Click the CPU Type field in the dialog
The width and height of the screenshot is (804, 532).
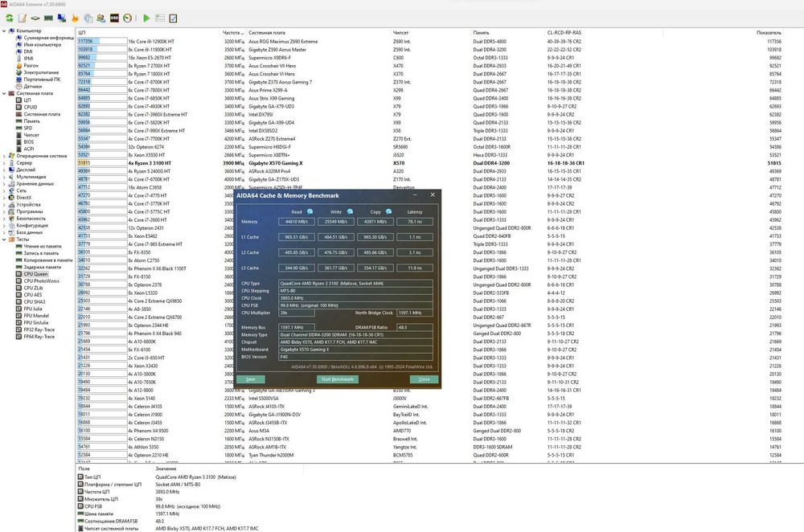click(355, 284)
